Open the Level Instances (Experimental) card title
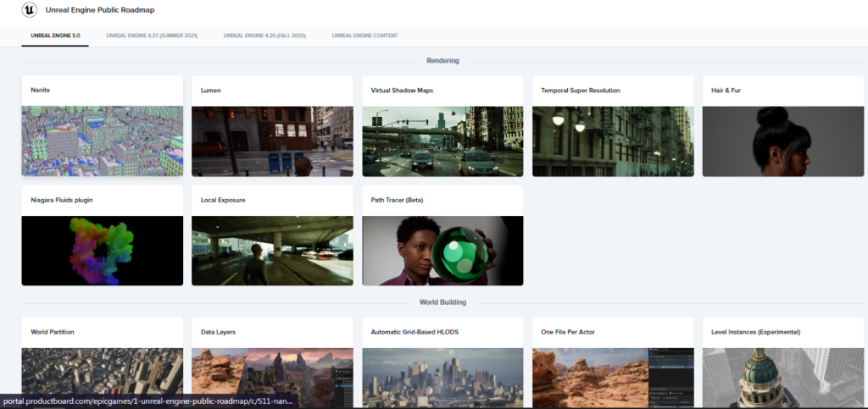The image size is (868, 409). tap(755, 332)
